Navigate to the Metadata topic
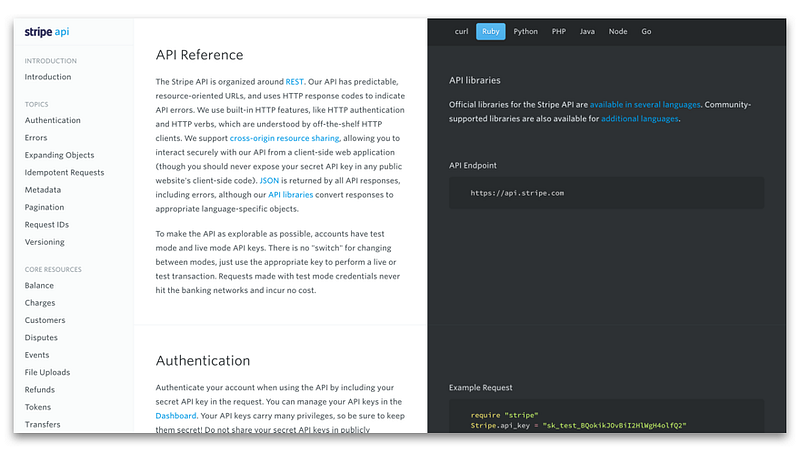Image resolution: width=800 pixels, height=455 pixels. point(43,190)
